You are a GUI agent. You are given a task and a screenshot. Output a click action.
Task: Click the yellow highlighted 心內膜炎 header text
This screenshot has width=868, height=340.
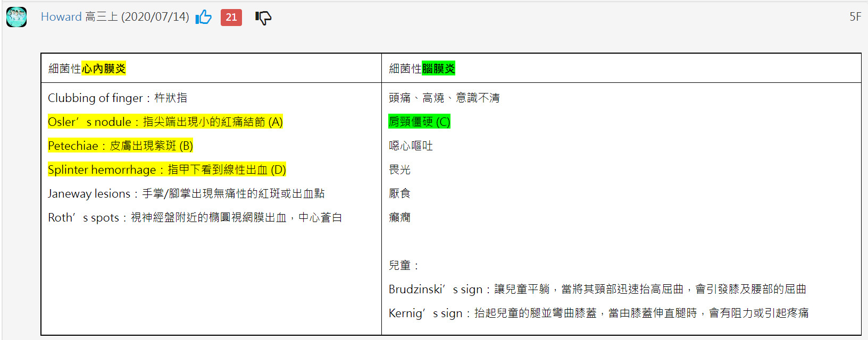104,69
